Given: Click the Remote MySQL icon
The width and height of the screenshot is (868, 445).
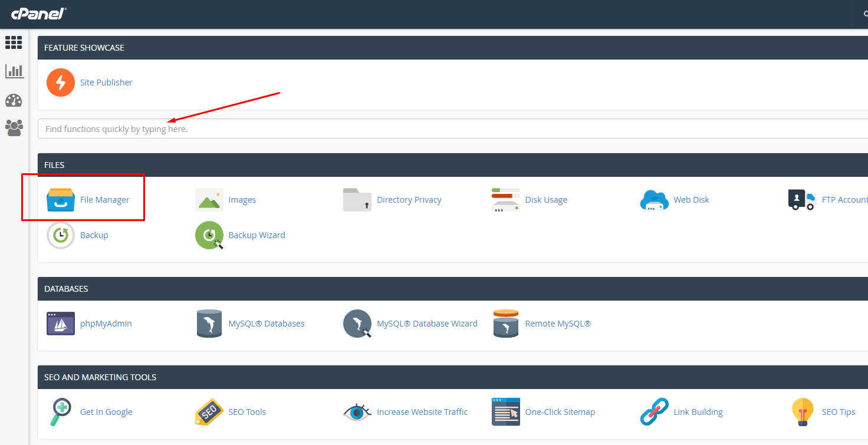Looking at the screenshot, I should tap(506, 324).
